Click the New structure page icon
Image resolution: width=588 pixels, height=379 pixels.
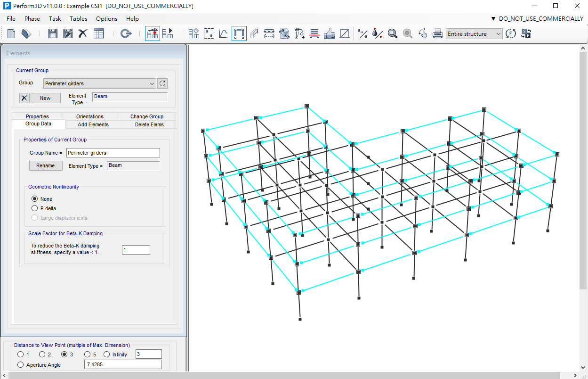pos(11,33)
